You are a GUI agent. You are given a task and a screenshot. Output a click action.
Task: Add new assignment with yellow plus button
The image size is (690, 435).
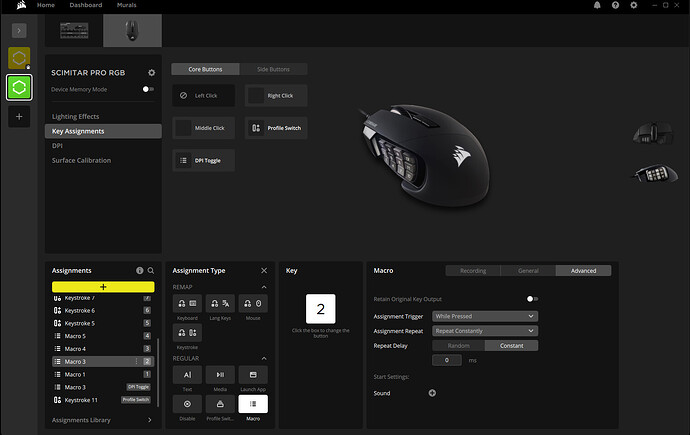103,287
